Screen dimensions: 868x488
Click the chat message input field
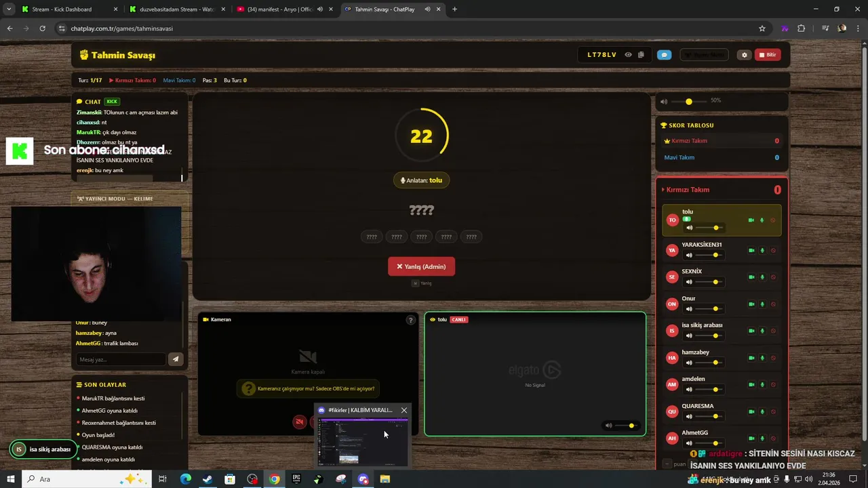coord(121,359)
